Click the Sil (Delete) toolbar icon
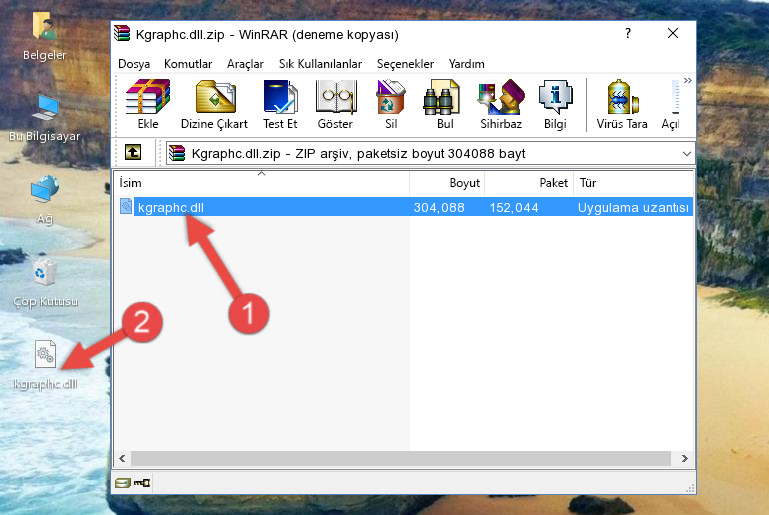Image resolution: width=769 pixels, height=515 pixels. (x=391, y=104)
